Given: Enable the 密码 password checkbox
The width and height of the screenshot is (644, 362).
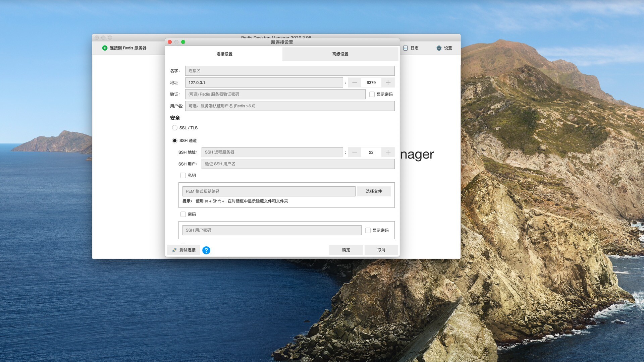Looking at the screenshot, I should [183, 214].
